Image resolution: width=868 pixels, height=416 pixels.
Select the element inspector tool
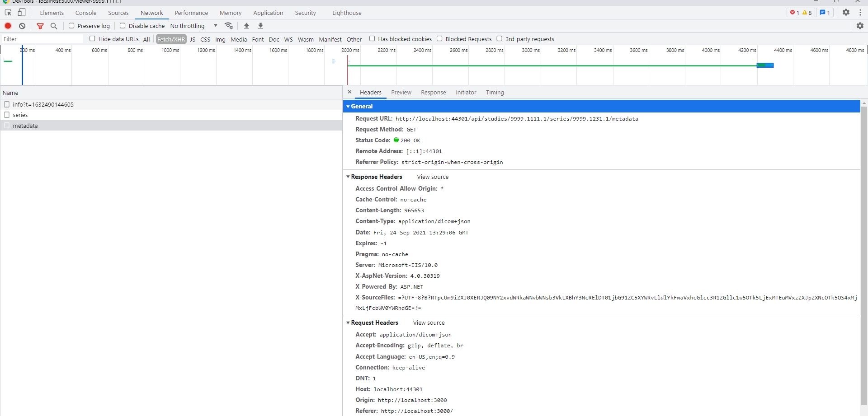(x=7, y=12)
